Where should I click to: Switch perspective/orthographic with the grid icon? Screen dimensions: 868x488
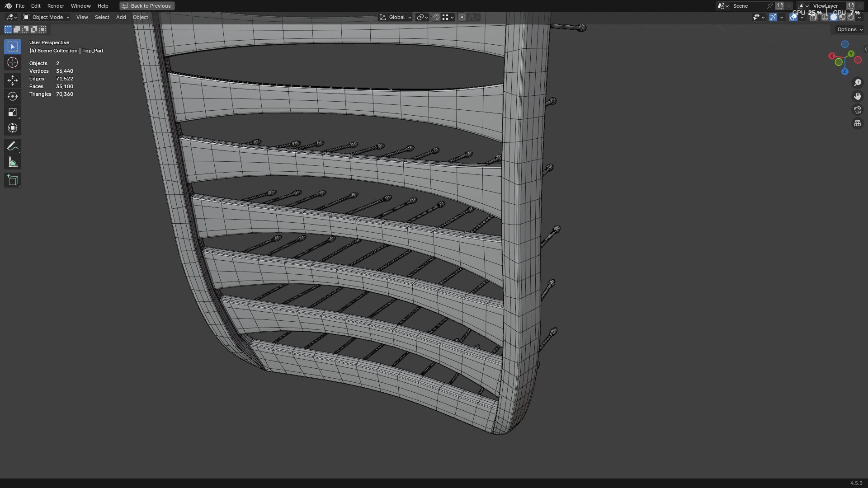pyautogui.click(x=857, y=123)
